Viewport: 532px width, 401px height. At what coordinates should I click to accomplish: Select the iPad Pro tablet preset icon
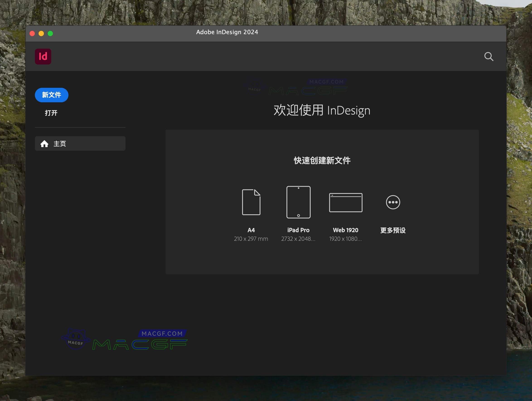click(298, 202)
